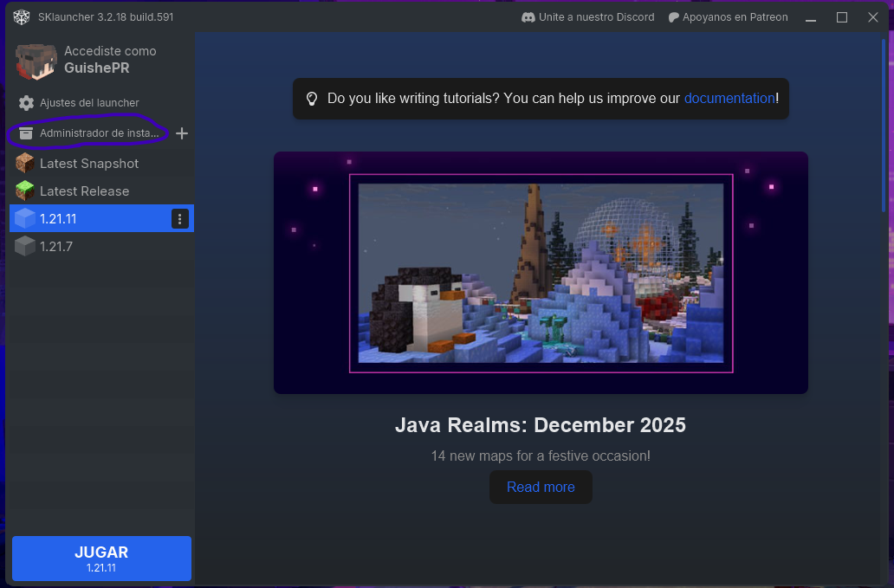The height and width of the screenshot is (588, 894).
Task: Click the Discord logo icon
Action: click(528, 17)
